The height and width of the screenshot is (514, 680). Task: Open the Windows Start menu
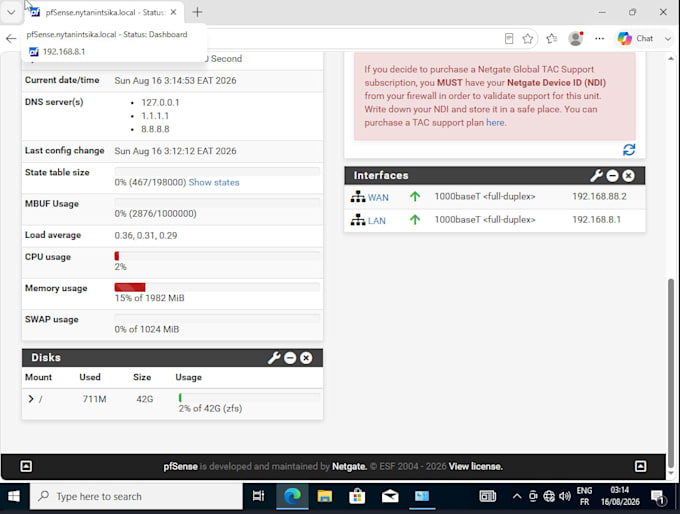pyautogui.click(x=14, y=496)
